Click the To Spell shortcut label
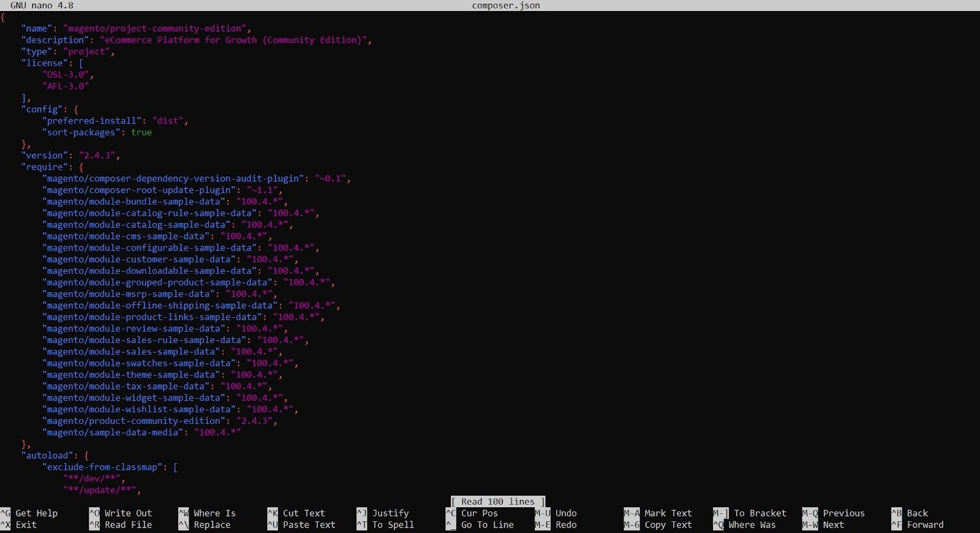This screenshot has height=533, width=980. [393, 525]
